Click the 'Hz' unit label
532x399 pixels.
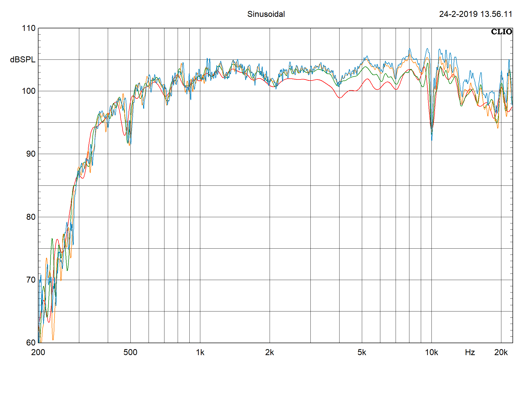click(x=470, y=352)
